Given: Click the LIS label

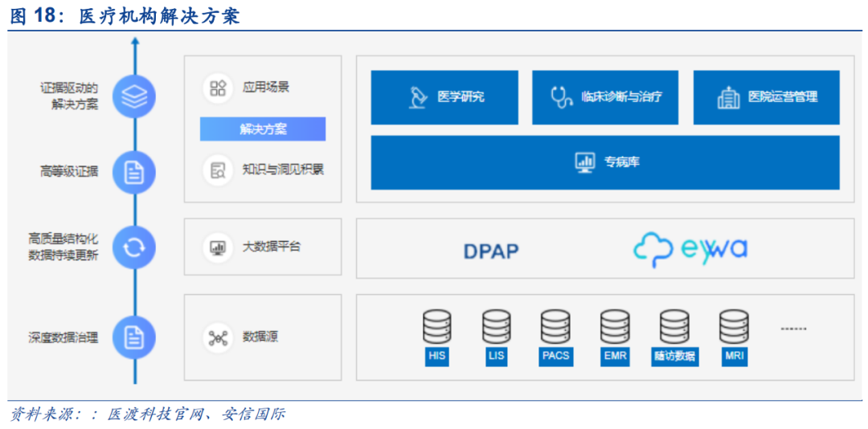Looking at the screenshot, I should (497, 356).
